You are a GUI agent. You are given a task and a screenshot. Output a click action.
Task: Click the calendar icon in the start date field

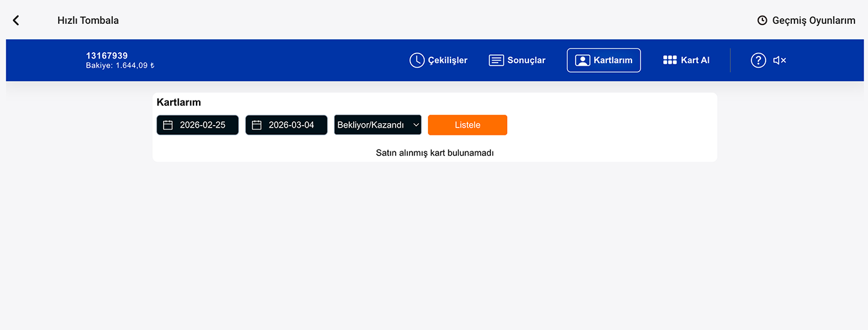click(x=168, y=125)
